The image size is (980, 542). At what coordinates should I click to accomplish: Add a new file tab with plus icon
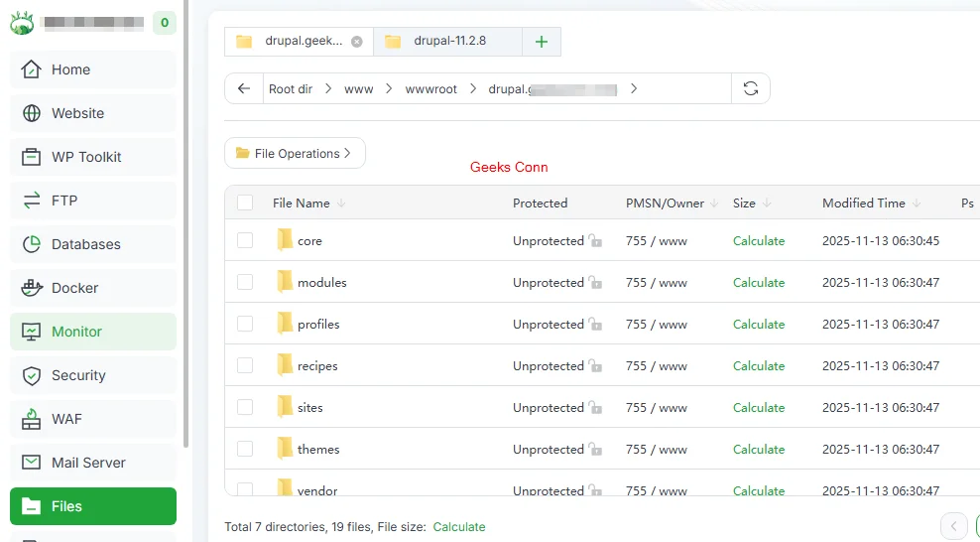(x=541, y=42)
